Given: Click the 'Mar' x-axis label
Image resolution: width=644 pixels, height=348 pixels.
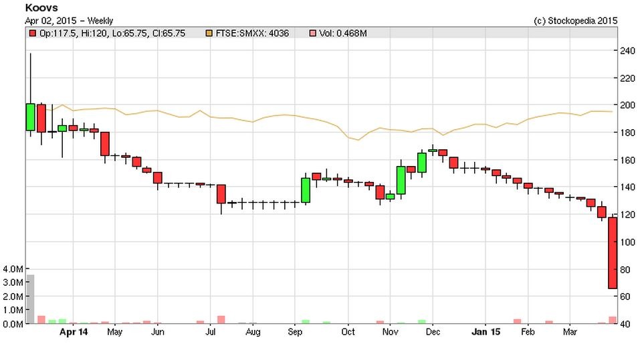Looking at the screenshot, I should pyautogui.click(x=570, y=332).
